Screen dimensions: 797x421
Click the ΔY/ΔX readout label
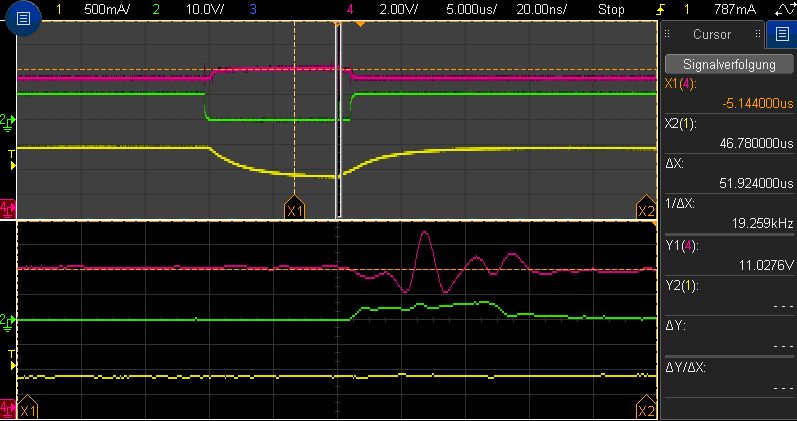[x=685, y=368]
